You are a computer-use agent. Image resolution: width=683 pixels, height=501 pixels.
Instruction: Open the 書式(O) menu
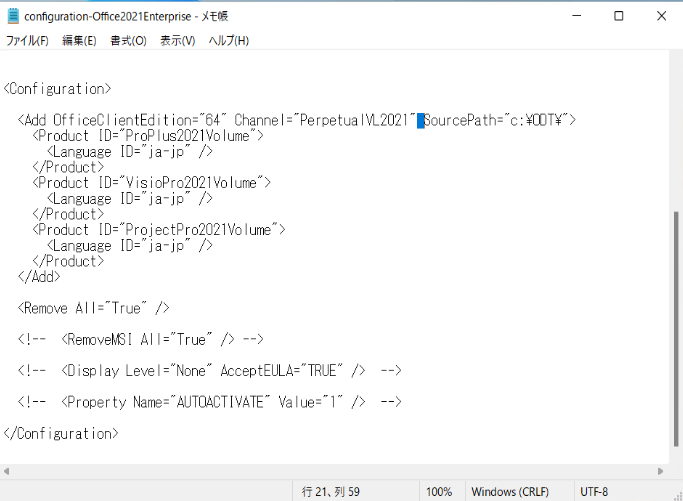click(128, 41)
